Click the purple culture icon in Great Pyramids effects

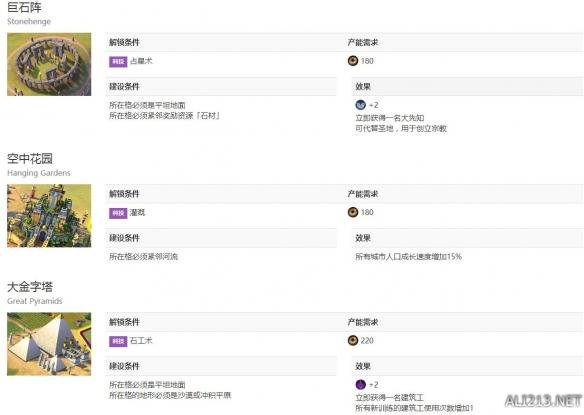[361, 384]
